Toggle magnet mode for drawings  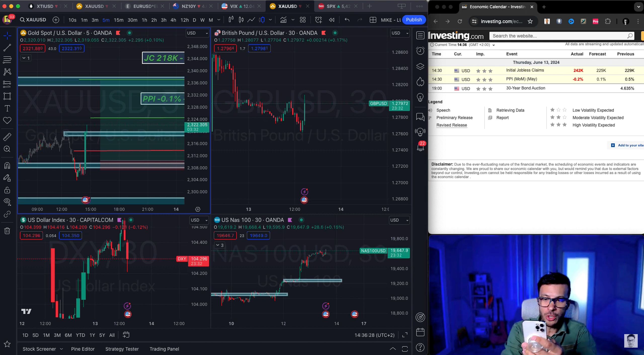pos(7,166)
